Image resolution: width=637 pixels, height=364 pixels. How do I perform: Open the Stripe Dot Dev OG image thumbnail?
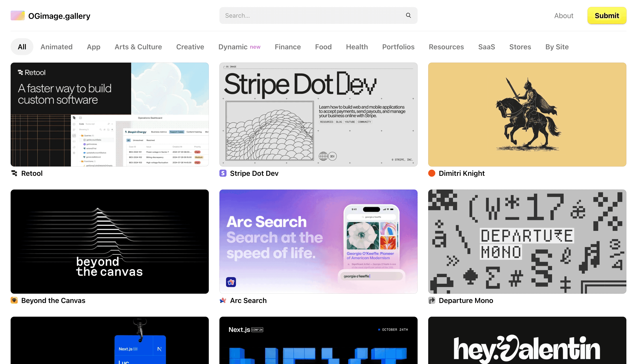click(318, 115)
